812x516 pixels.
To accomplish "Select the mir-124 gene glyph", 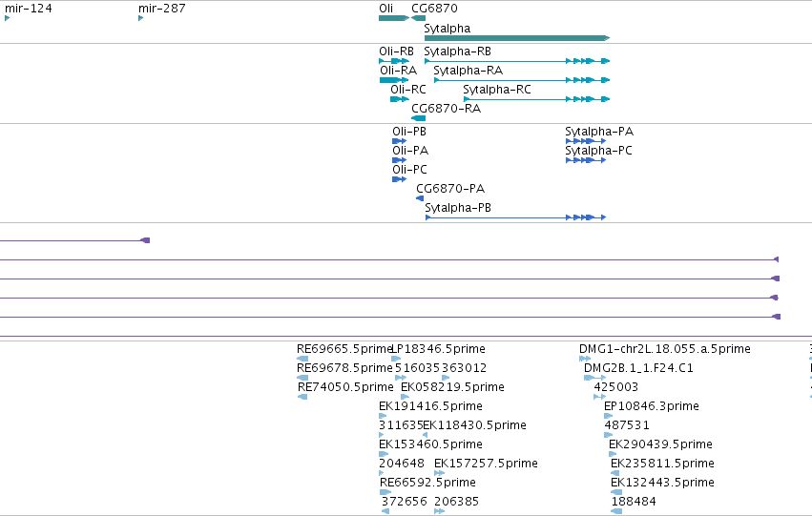I will [x=8, y=18].
